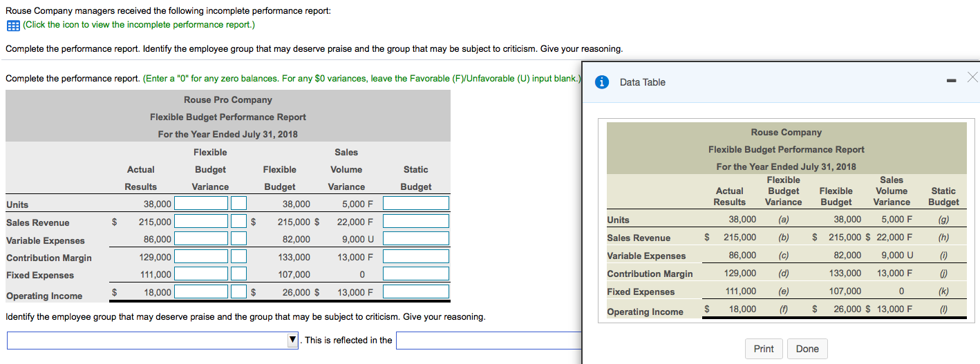Click Fixed Expenses flexible budget variance amount field
This screenshot has width=980, height=364.
point(201,274)
